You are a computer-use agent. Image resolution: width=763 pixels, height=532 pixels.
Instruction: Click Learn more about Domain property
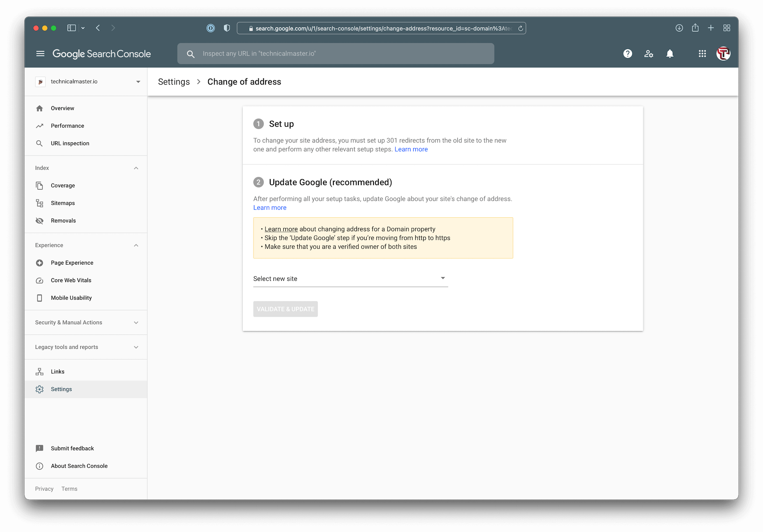pyautogui.click(x=281, y=229)
